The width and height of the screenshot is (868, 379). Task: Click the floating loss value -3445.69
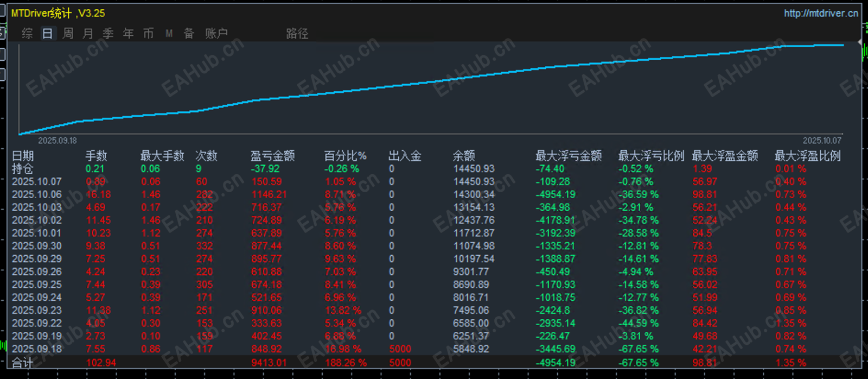[556, 349]
